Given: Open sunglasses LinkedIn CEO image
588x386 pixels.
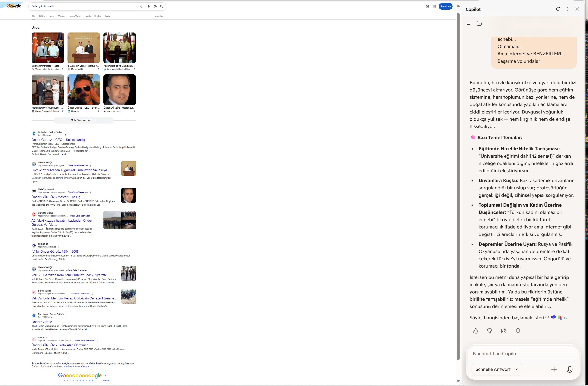Looking at the screenshot, I should pos(84,90).
